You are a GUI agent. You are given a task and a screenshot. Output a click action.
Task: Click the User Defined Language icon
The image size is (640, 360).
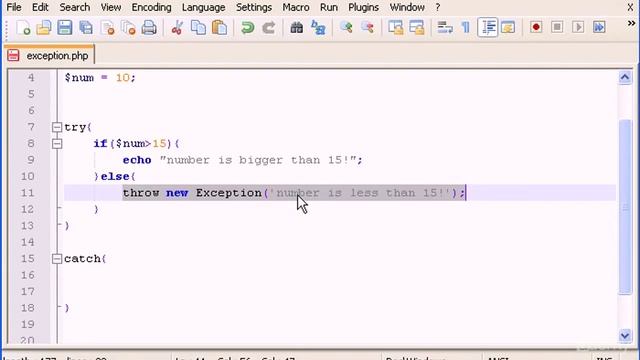pos(508,28)
